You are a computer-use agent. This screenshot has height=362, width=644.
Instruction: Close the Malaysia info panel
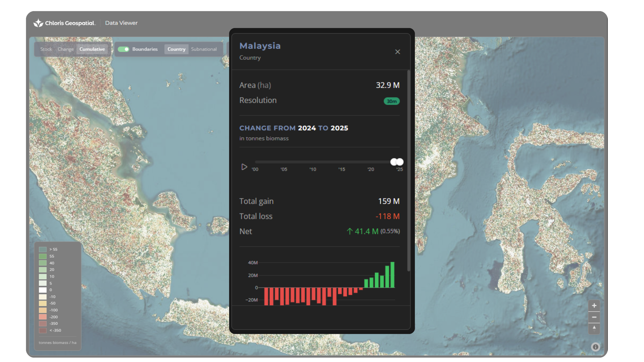pyautogui.click(x=397, y=52)
